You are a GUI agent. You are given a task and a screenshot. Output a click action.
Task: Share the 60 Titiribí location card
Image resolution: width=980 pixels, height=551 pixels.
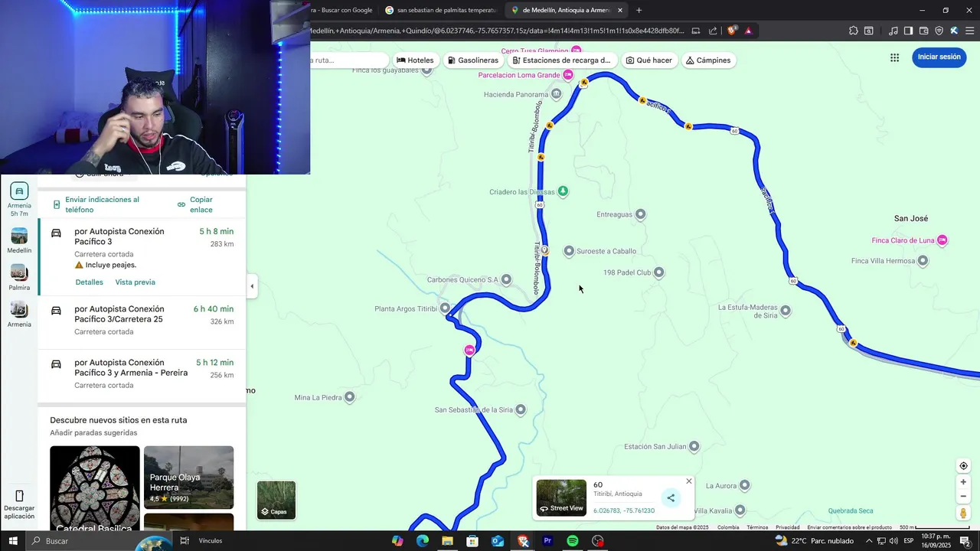click(x=671, y=498)
